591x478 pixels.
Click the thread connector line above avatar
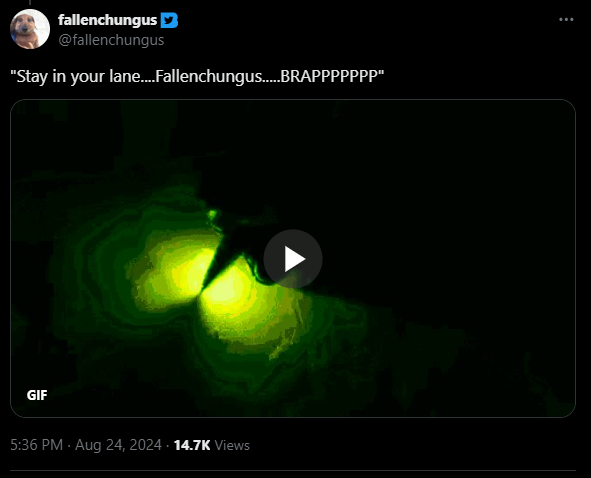30,2
